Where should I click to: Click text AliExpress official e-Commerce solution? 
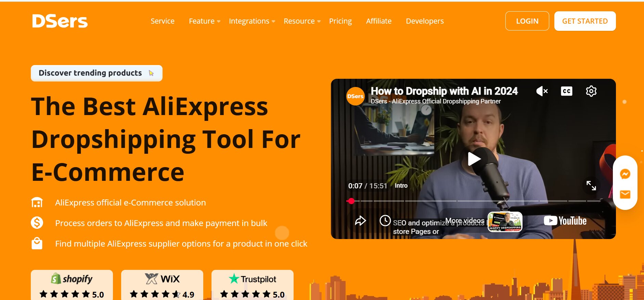130,202
